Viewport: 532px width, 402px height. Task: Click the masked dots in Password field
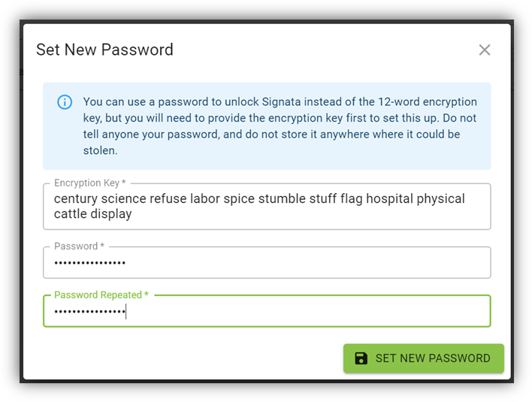pyautogui.click(x=89, y=263)
